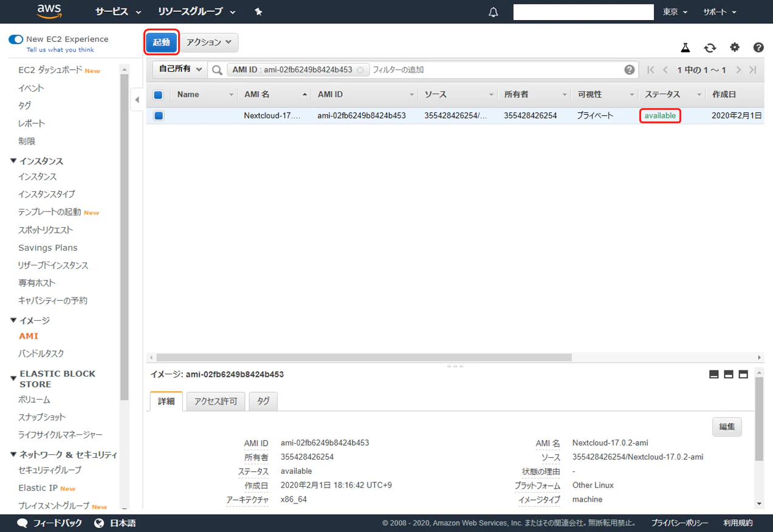The image size is (773, 532).
Task: Go to first page of results
Action: tap(651, 70)
